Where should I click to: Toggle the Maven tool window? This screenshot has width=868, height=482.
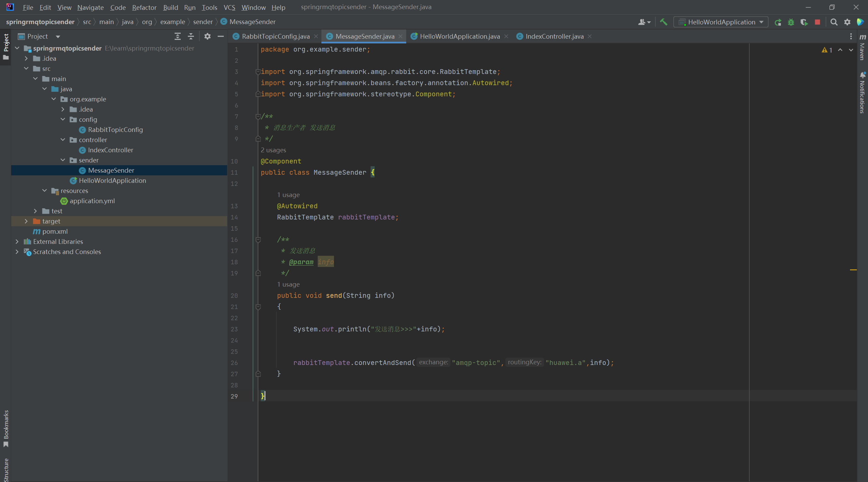(862, 47)
